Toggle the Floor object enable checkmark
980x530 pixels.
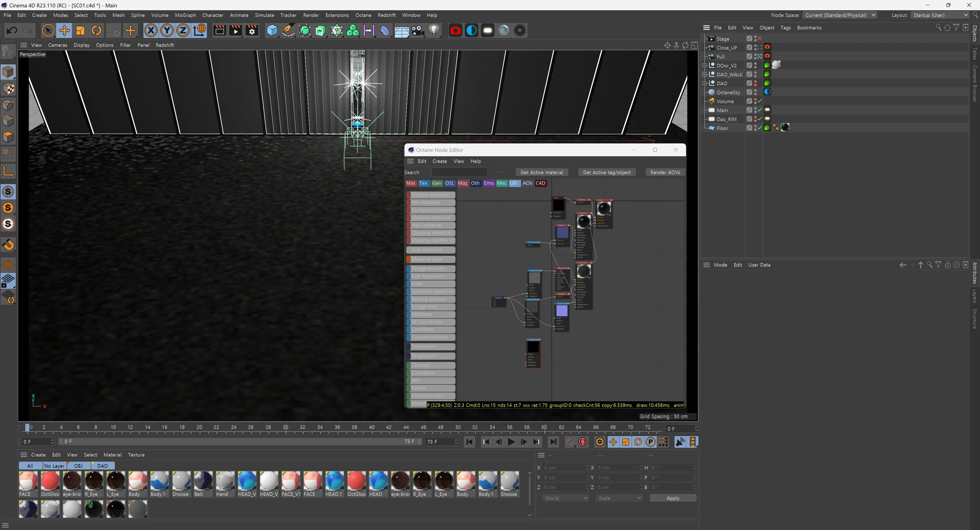pos(760,128)
